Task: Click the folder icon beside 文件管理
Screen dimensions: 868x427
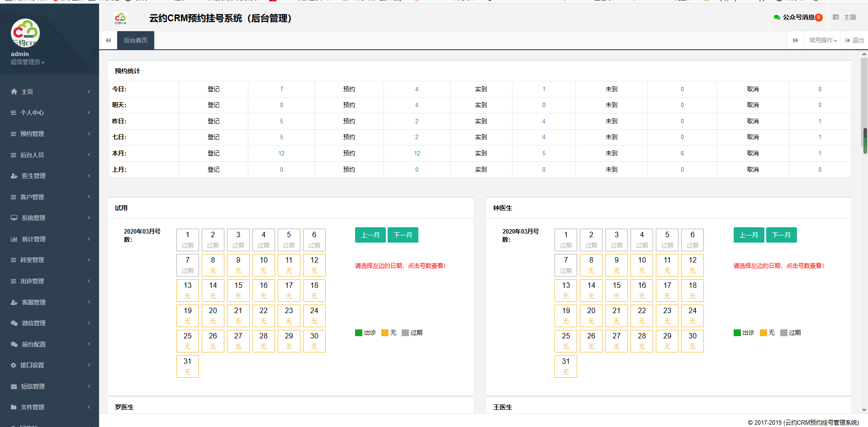Action: point(14,407)
